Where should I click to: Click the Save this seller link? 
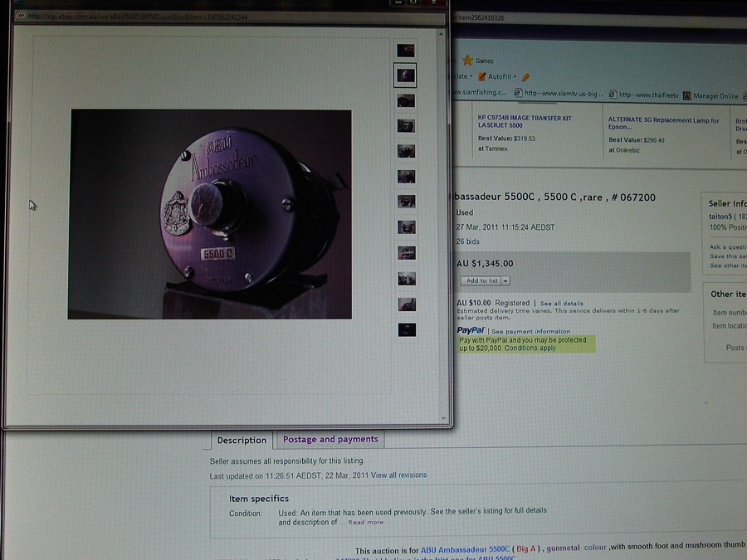coord(728,256)
